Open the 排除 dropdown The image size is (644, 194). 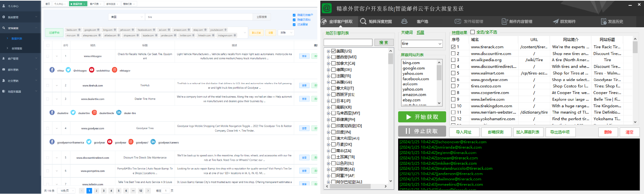point(286,33)
